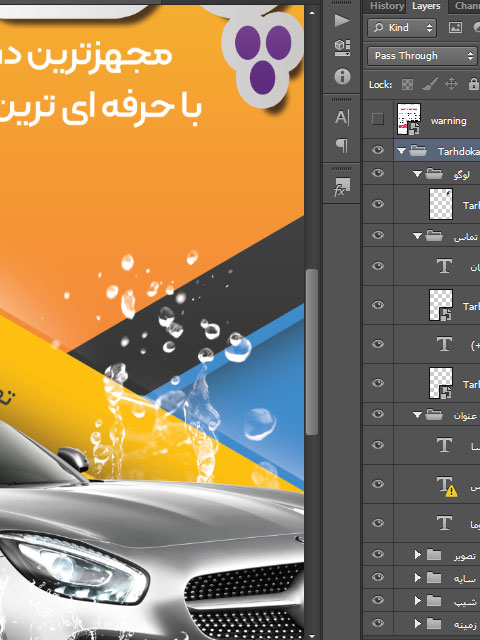Open the Info panel icon
The height and width of the screenshot is (640, 480).
[x=342, y=76]
